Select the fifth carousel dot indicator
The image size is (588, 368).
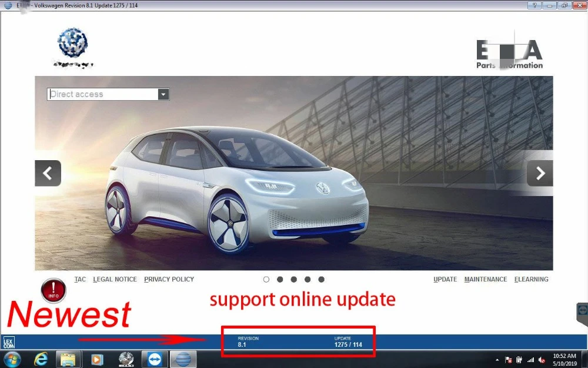coord(322,279)
